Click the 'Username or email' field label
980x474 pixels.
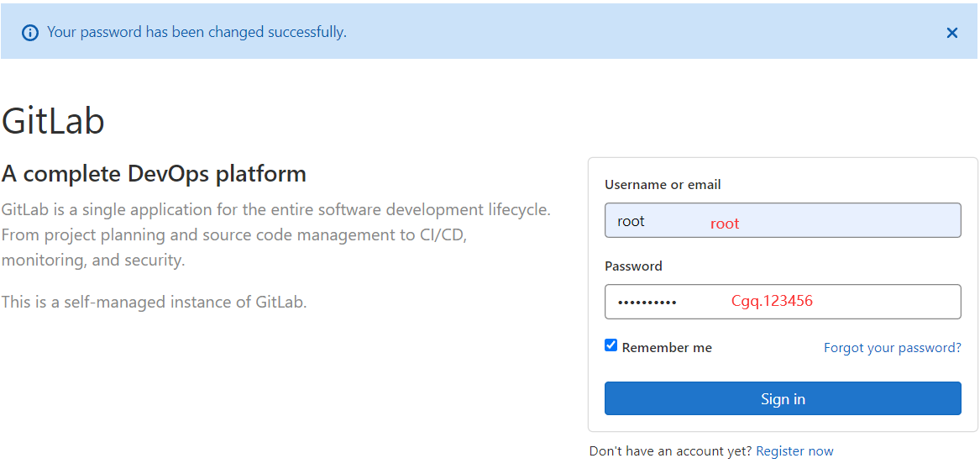[x=663, y=185]
